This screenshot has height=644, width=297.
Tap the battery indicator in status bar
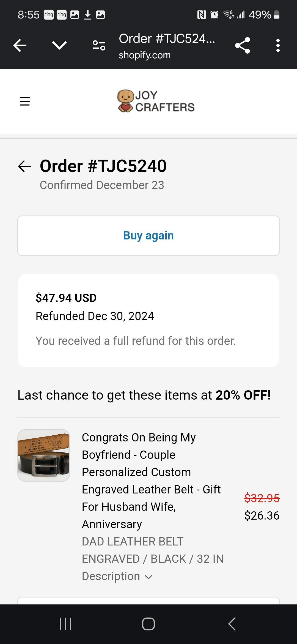tap(277, 15)
